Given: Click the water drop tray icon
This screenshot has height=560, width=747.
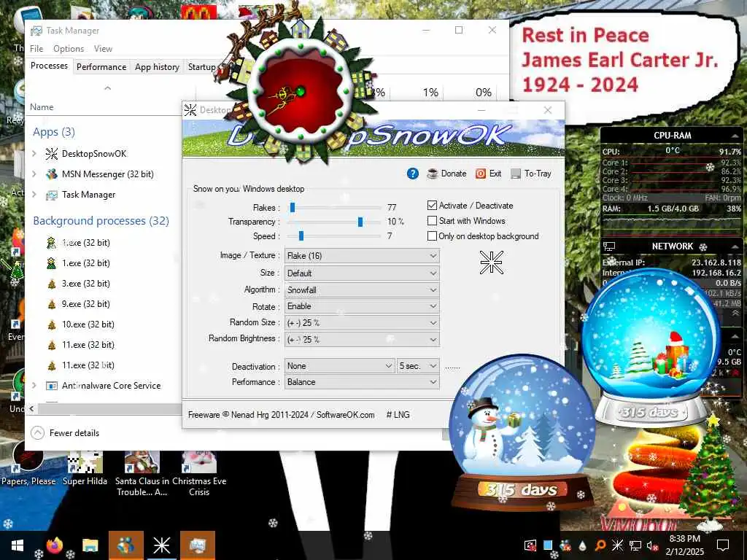Looking at the screenshot, I should pyautogui.click(x=583, y=545).
